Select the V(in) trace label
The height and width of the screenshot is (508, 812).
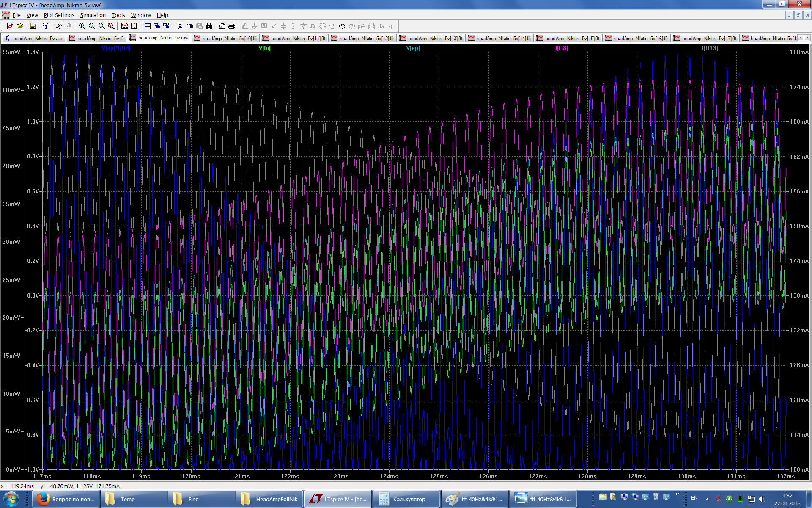click(264, 48)
